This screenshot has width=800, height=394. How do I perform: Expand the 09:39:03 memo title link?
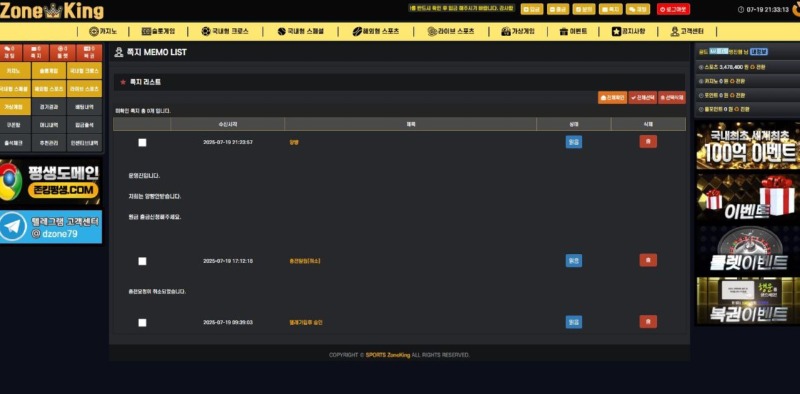pos(306,323)
